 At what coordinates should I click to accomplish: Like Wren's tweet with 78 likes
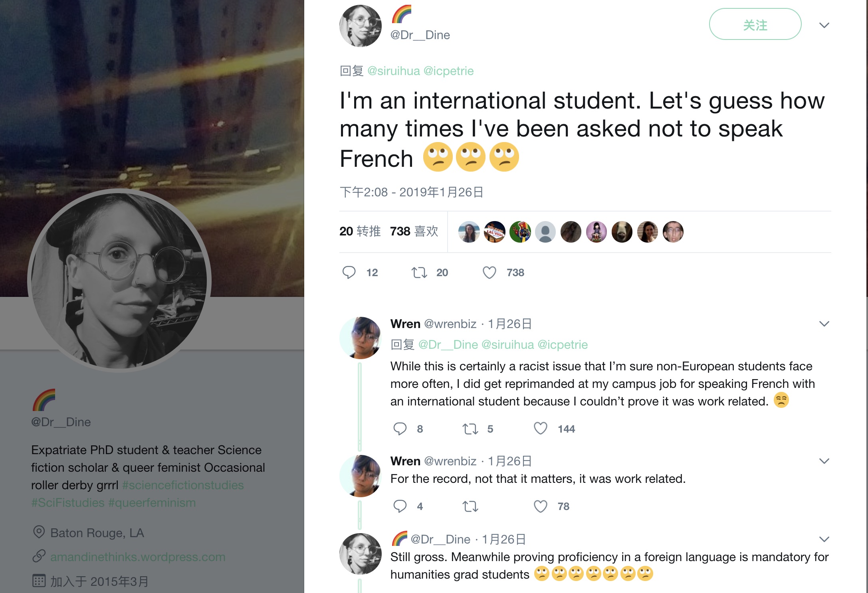click(x=540, y=506)
